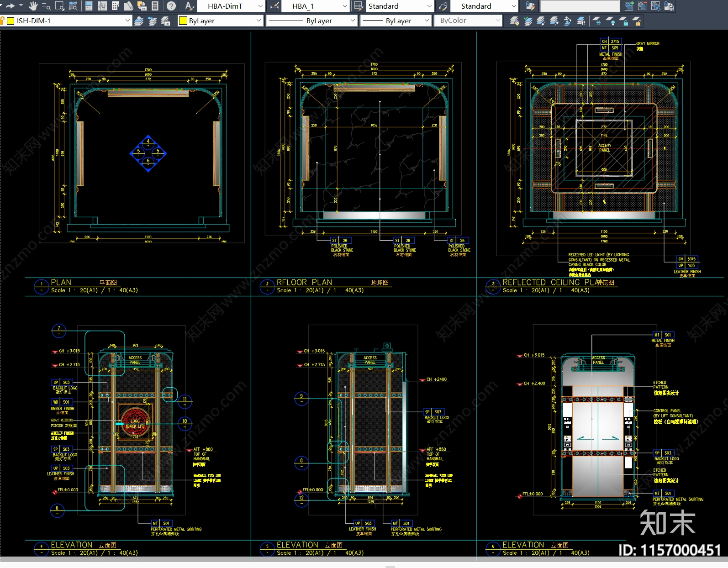
Task: Click the Layer States Manager icon
Action: pyautogui.click(x=165, y=21)
